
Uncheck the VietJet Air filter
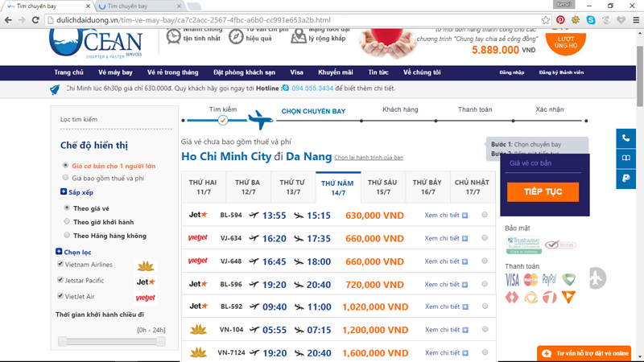60,296
